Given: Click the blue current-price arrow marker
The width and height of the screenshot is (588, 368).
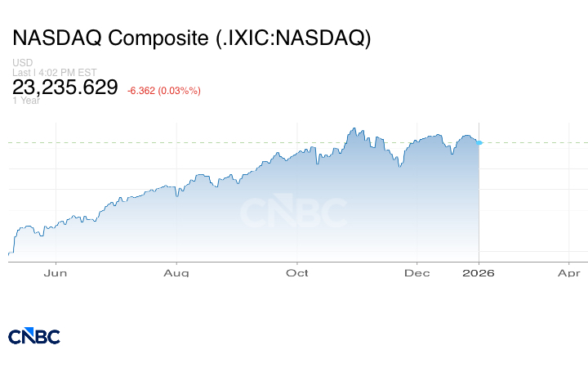Looking at the screenshot, I should tap(479, 143).
